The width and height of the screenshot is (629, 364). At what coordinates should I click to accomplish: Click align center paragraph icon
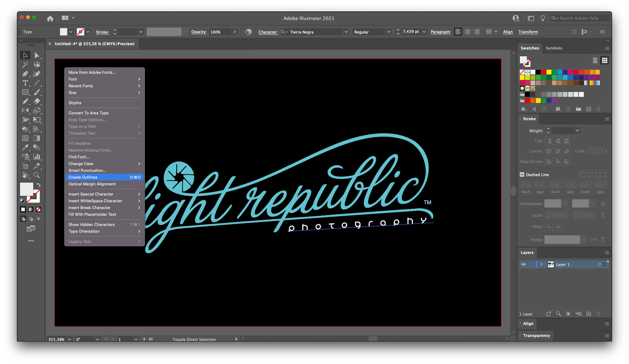click(x=468, y=32)
